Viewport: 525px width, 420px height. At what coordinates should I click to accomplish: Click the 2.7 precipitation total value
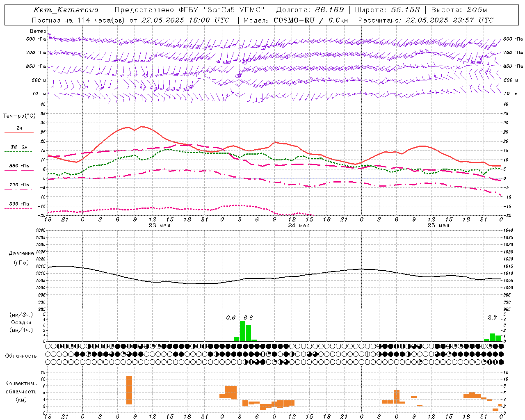point(492,318)
